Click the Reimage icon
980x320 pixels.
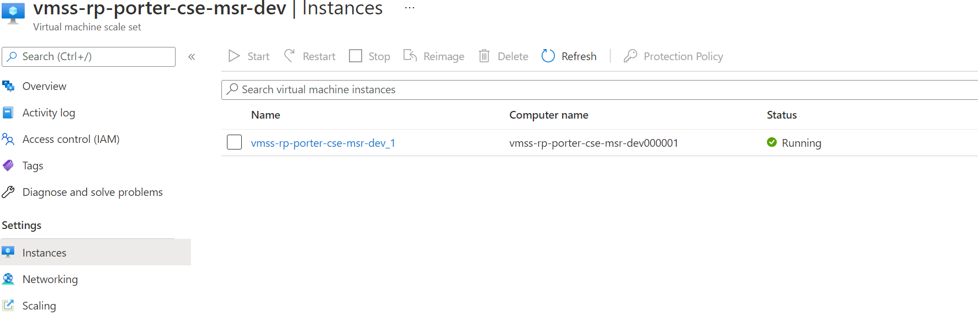pyautogui.click(x=410, y=56)
